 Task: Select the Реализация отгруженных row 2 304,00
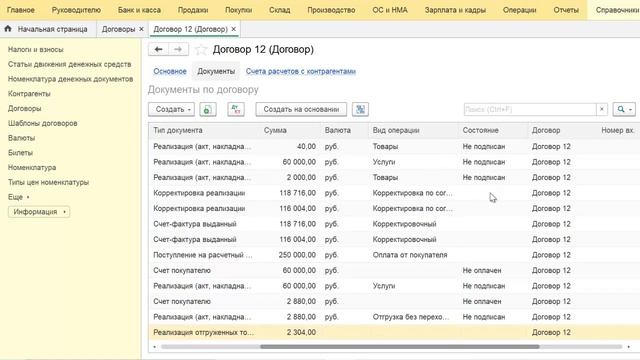[x=394, y=332]
